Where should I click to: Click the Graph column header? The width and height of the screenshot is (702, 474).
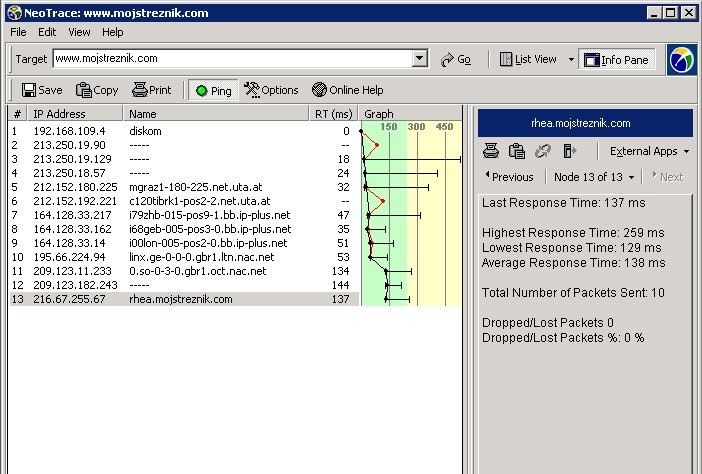click(x=410, y=114)
